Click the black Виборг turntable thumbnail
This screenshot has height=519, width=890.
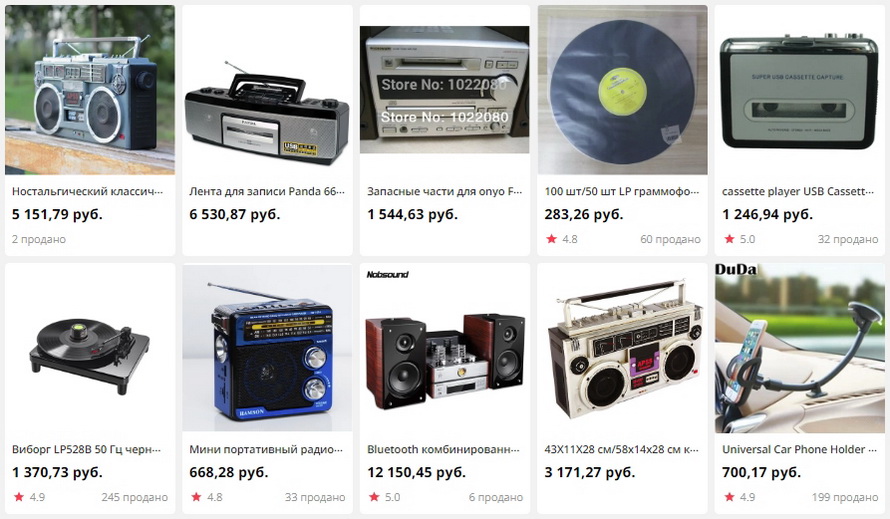(90, 348)
